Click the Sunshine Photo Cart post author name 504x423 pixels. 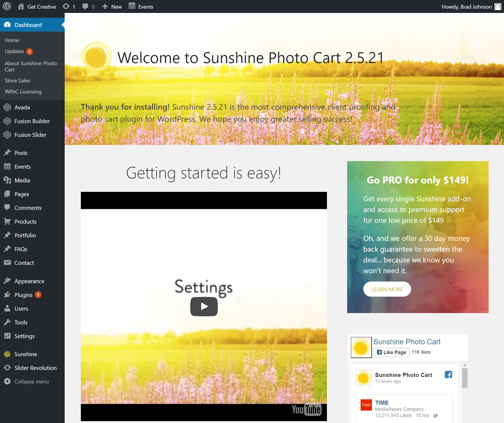tap(403, 375)
